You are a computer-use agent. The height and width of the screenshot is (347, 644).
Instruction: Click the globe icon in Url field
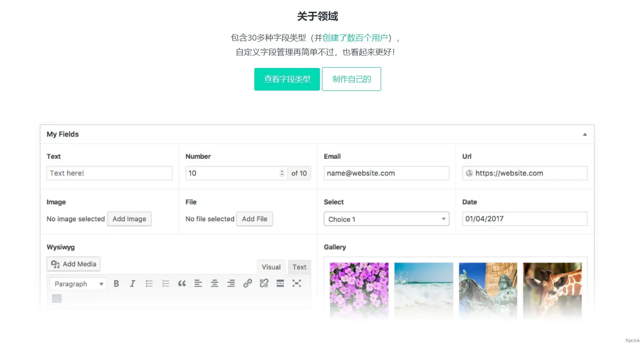[469, 173]
